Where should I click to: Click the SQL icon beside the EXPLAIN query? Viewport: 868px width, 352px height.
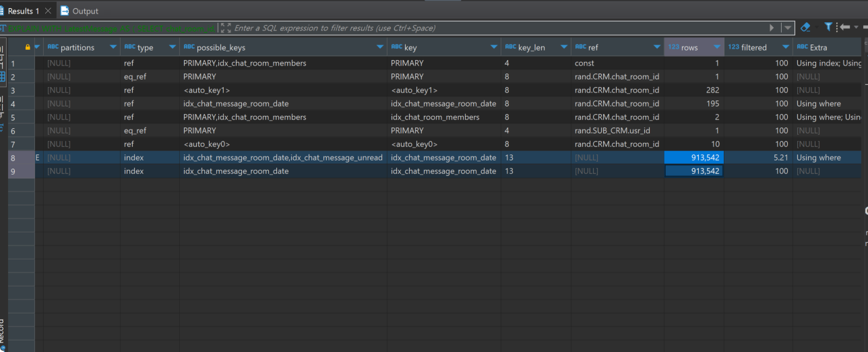[3, 28]
